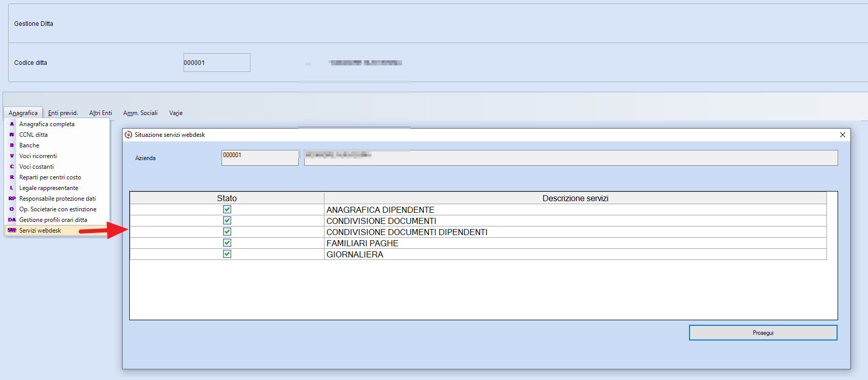This screenshot has width=868, height=380.
Task: Click the Stato column header
Action: [x=227, y=198]
